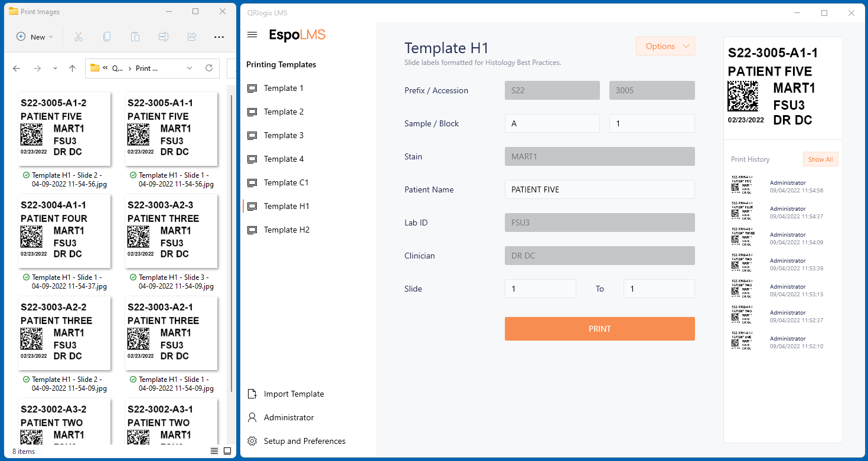The image size is (868, 461).
Task: Click the Template 2 monitor icon
Action: click(x=252, y=112)
